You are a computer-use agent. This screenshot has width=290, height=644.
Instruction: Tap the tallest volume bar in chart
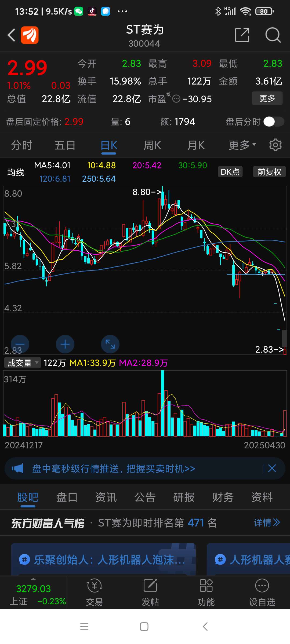[162, 403]
